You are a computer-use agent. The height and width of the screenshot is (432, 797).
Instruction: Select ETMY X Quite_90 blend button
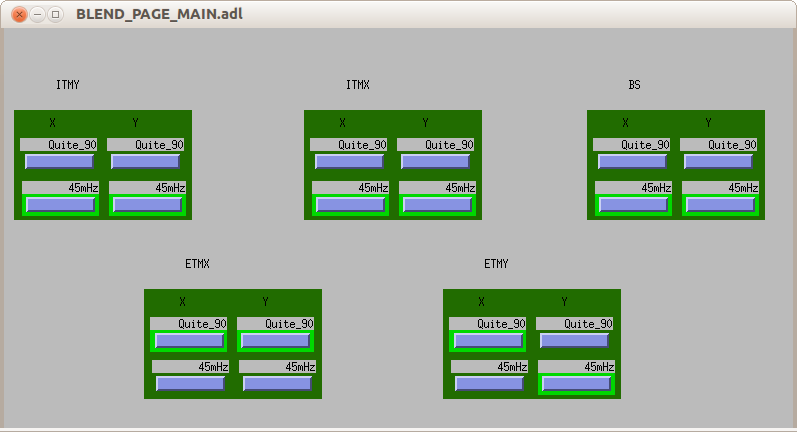[488, 340]
